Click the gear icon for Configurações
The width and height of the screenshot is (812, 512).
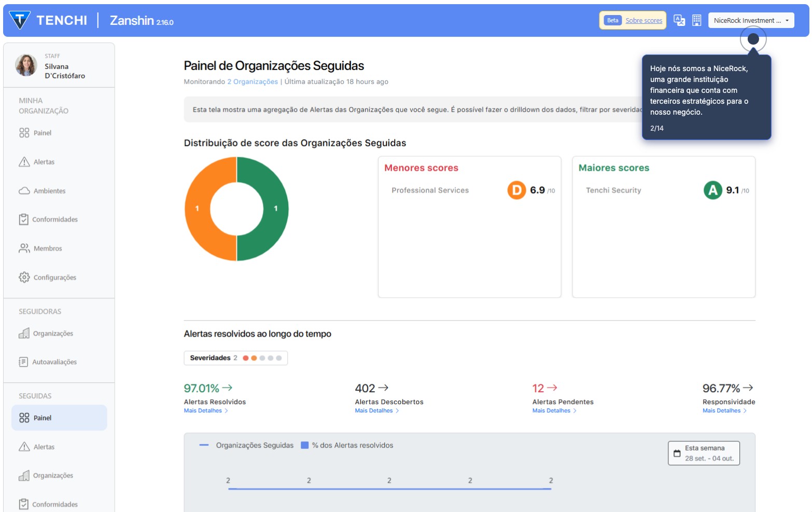click(24, 278)
